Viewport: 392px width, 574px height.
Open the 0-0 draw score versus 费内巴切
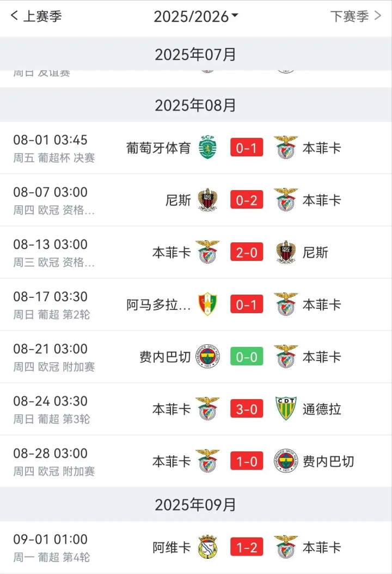coord(247,357)
